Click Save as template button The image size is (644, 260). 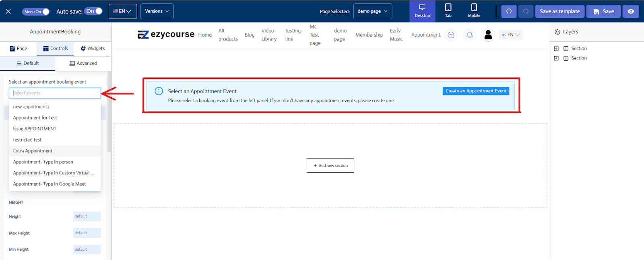(559, 11)
